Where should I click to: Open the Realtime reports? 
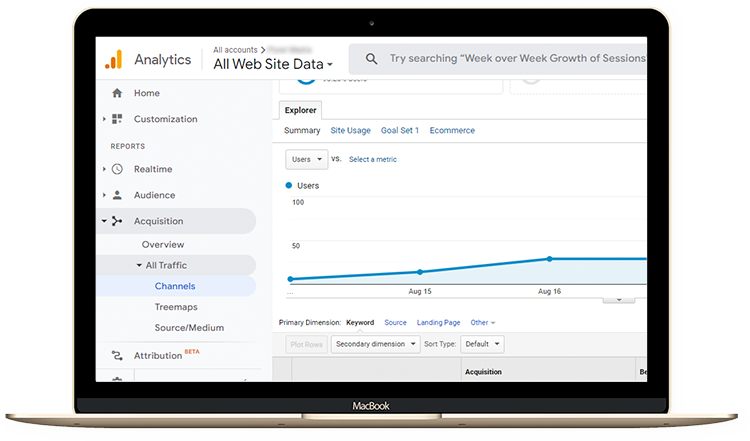(153, 169)
